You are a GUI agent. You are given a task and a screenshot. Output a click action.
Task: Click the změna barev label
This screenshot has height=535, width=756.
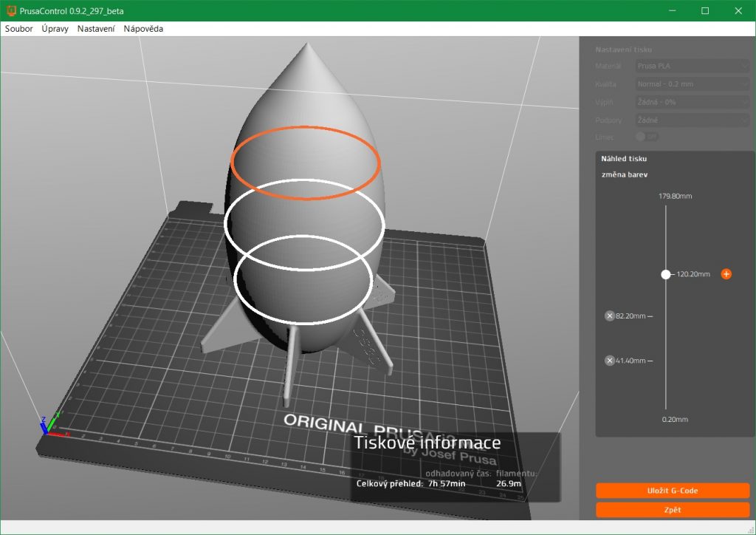[x=625, y=174]
